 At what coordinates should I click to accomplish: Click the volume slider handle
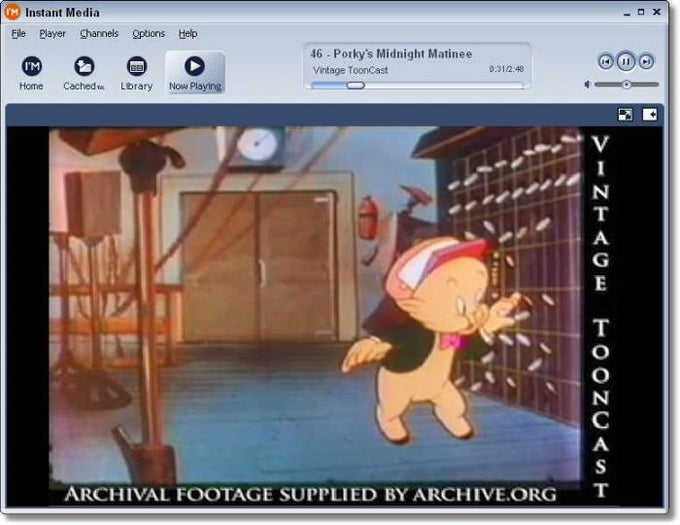tap(626, 85)
